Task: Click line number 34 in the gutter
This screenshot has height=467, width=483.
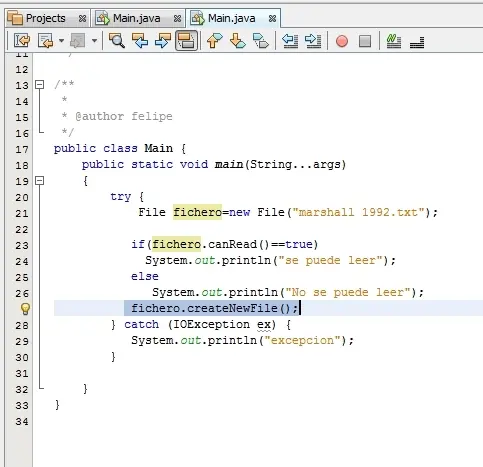Action: [x=22, y=422]
